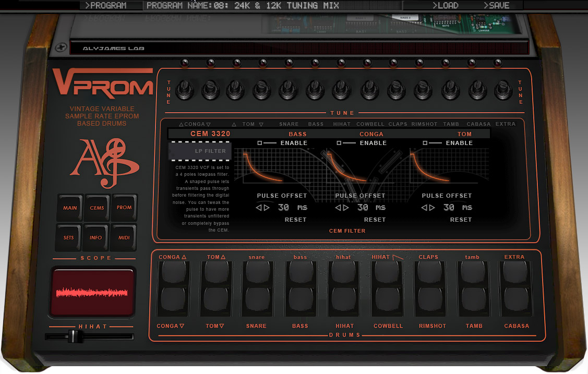
Task: Reset the CONGA pulse offset
Action: coord(375,219)
